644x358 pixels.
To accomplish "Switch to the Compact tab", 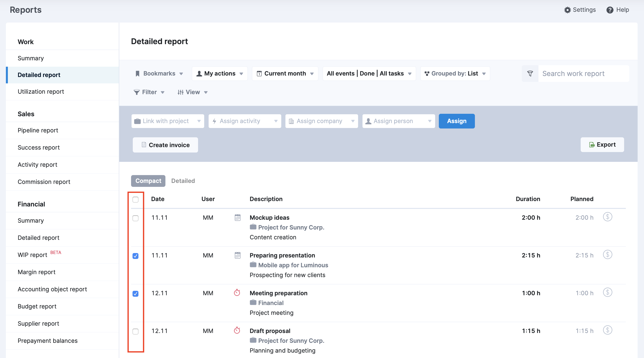I will pyautogui.click(x=148, y=181).
